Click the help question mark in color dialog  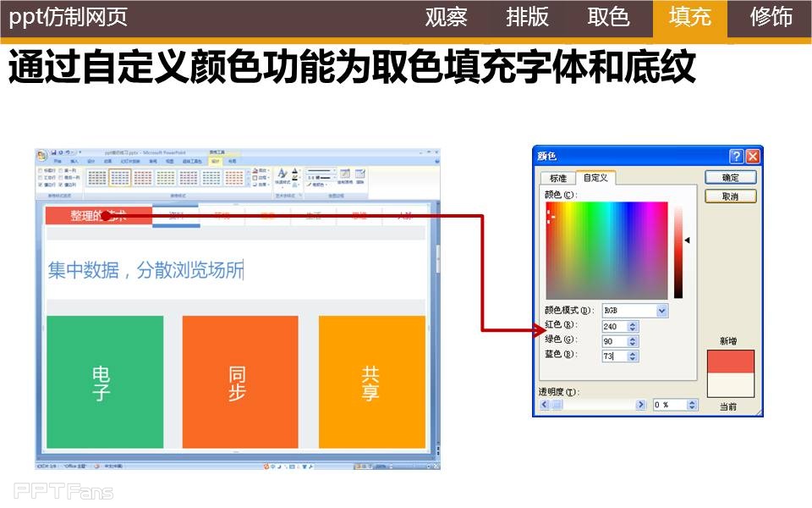point(736,156)
